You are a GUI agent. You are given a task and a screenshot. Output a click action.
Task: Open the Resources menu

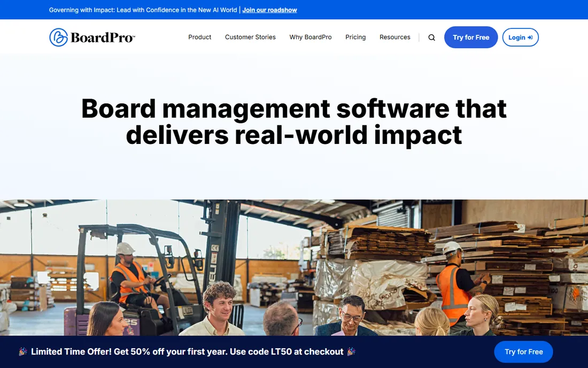point(395,37)
